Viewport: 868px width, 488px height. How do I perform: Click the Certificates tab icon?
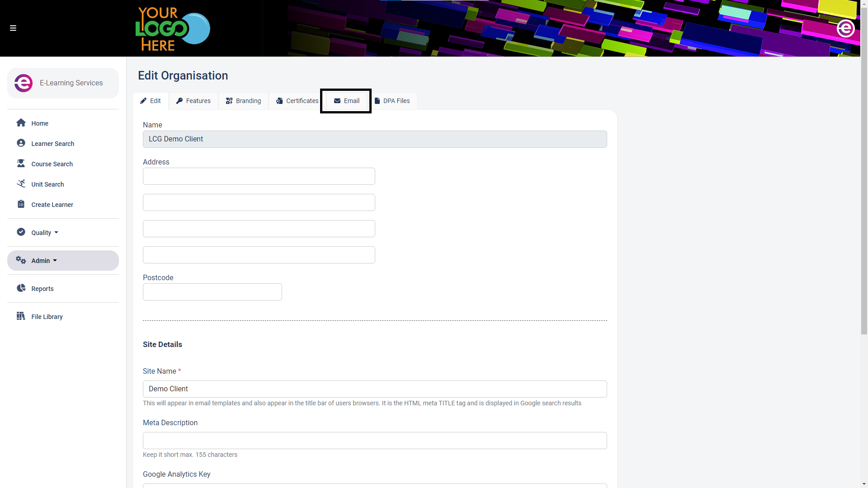279,101
